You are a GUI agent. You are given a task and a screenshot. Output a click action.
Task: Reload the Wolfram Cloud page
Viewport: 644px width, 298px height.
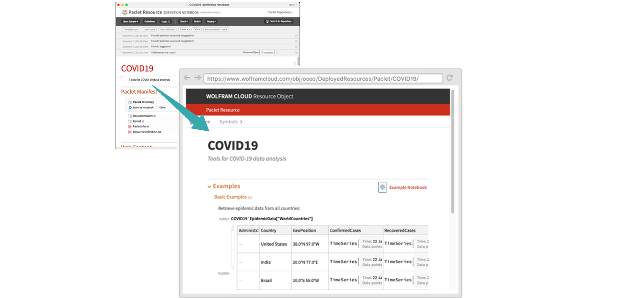[x=450, y=78]
